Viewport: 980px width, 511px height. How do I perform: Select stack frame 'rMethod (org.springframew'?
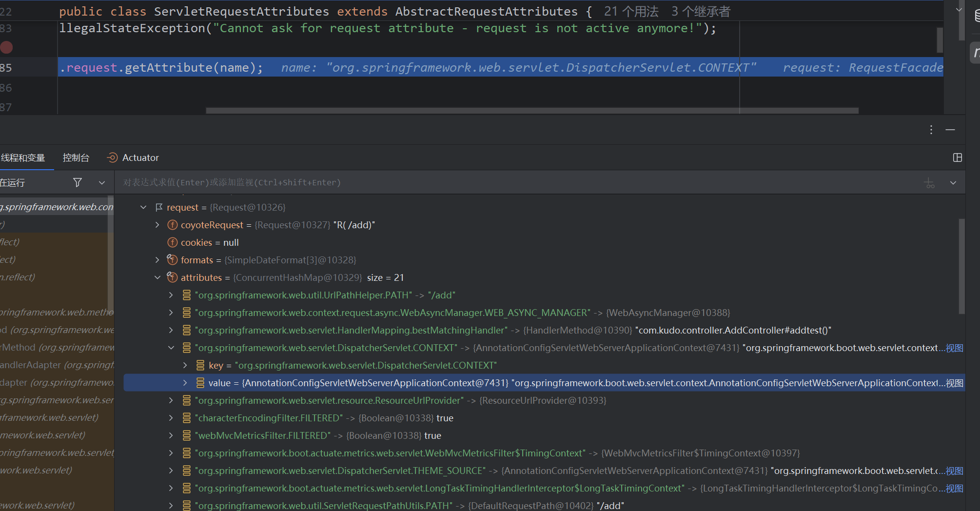(57, 347)
